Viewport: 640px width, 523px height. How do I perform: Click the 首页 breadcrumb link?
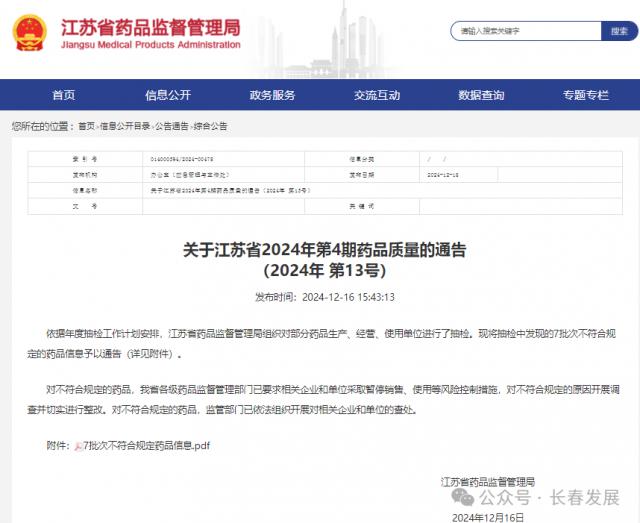coord(87,126)
